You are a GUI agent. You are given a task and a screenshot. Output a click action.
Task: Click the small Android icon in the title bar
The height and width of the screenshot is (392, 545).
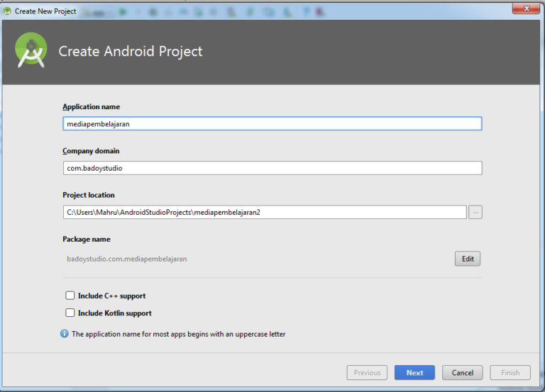[x=7, y=11]
